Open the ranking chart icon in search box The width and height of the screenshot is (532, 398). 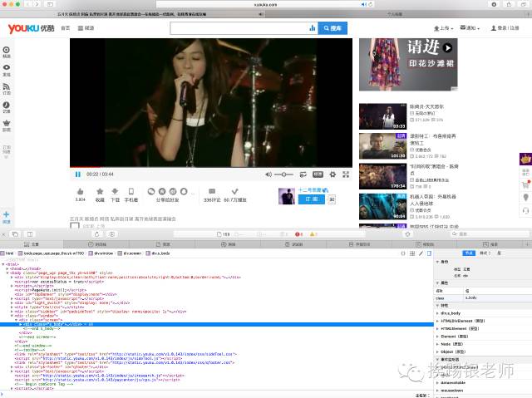tap(313, 28)
